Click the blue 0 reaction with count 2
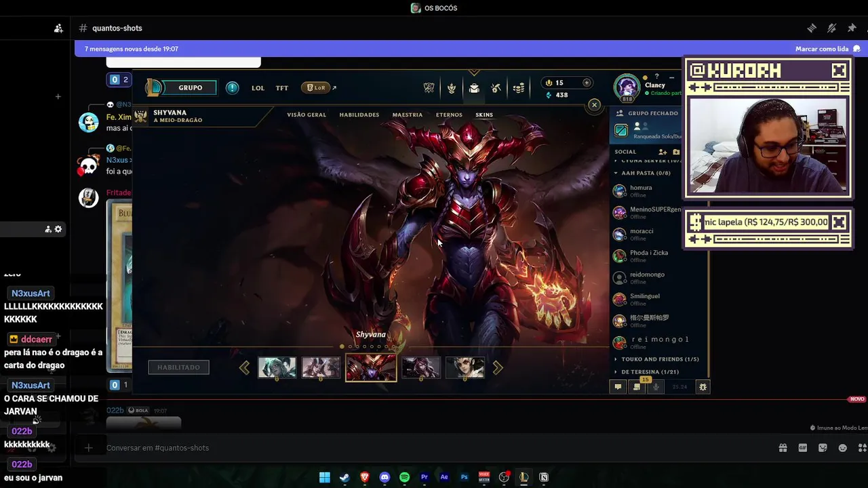 (119, 79)
